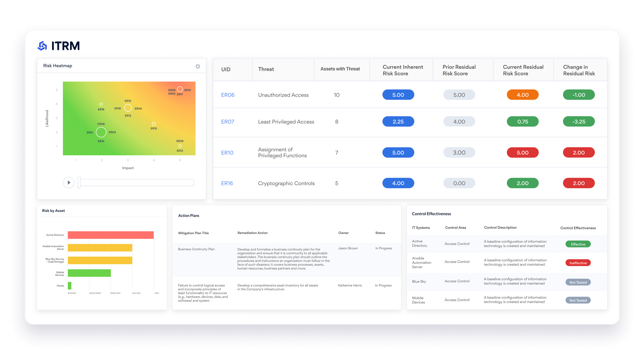
Task: Select the ER10 cluster bubble on heatmap
Action: coord(128,108)
